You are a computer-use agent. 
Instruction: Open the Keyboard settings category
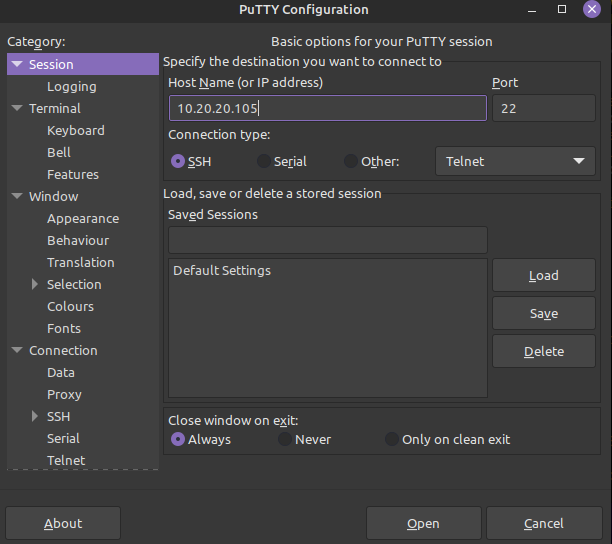[x=76, y=130]
